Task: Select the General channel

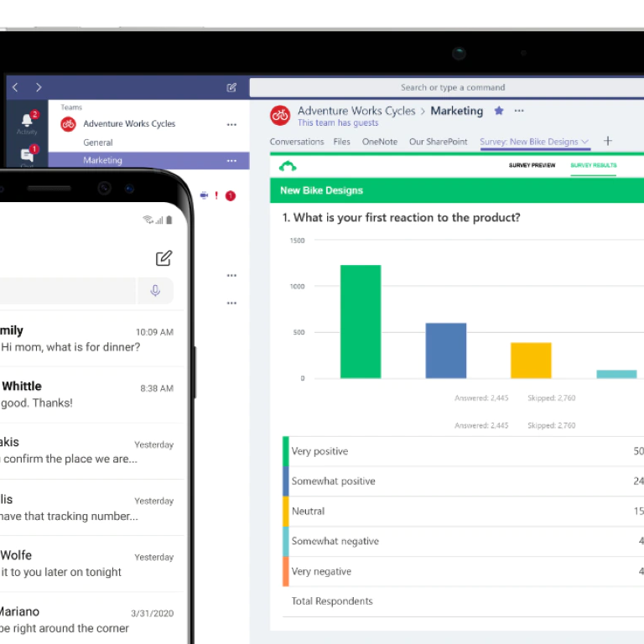Action: pos(98,143)
